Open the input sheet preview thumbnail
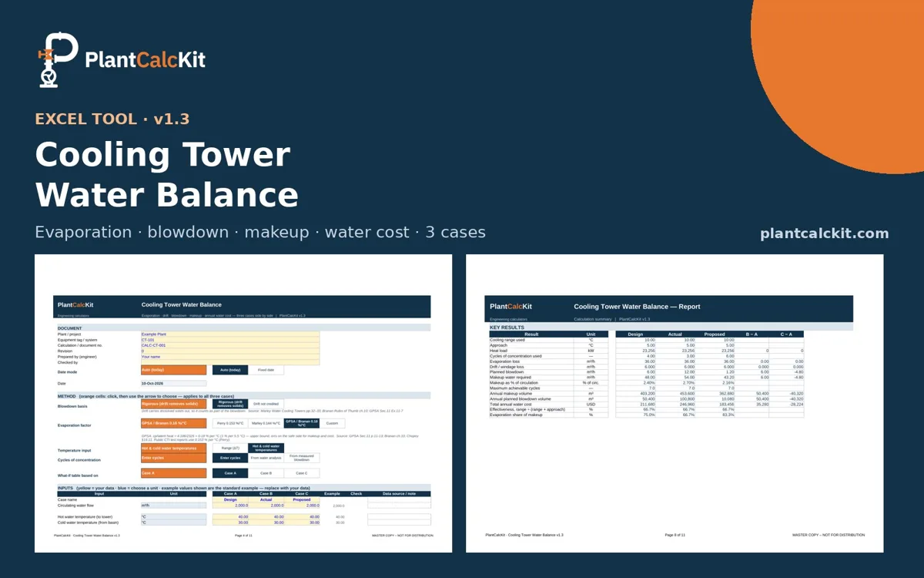Viewport: 924px width, 578px height. [x=243, y=404]
